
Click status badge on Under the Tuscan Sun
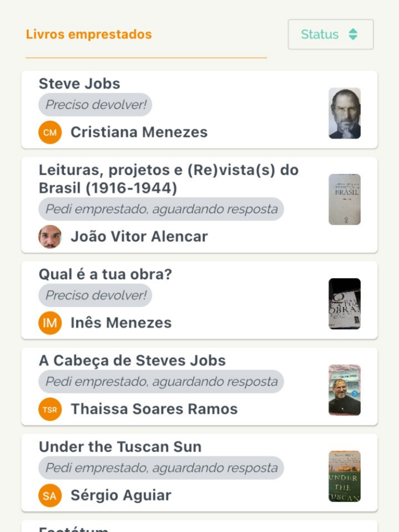(x=161, y=468)
